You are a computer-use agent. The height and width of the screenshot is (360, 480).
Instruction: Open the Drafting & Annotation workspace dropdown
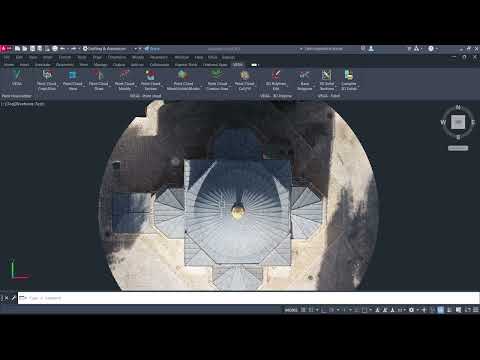136,49
